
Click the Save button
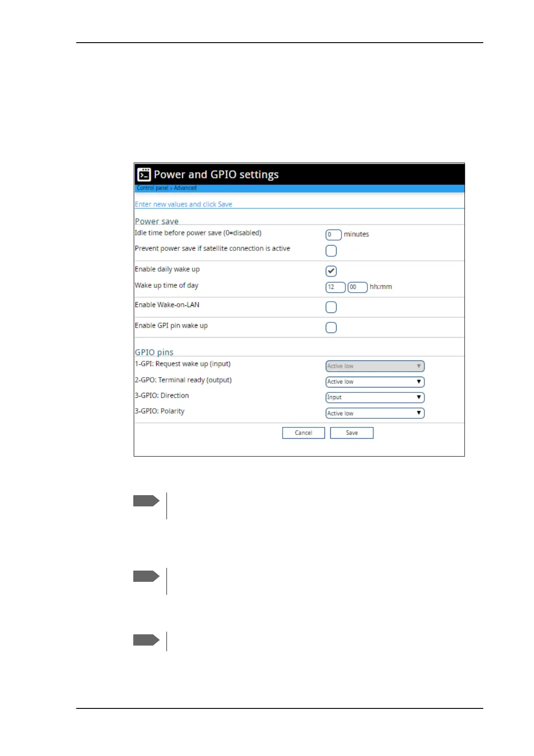tap(352, 433)
